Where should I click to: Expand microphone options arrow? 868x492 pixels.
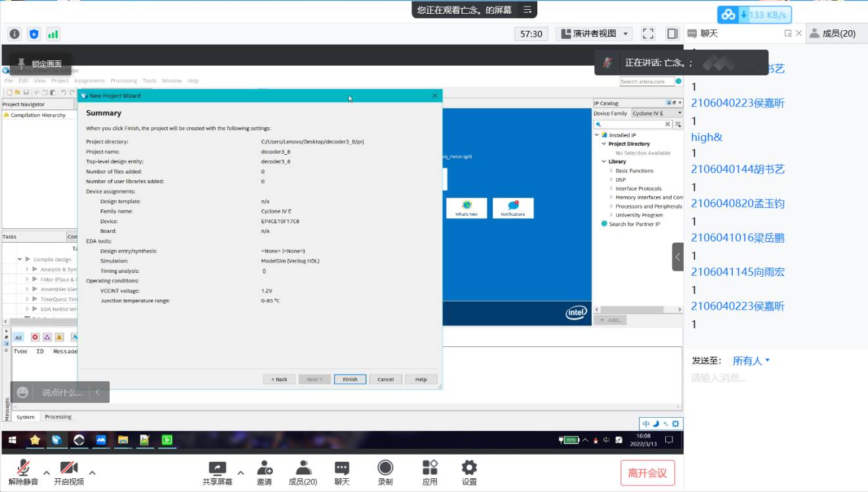coord(47,472)
